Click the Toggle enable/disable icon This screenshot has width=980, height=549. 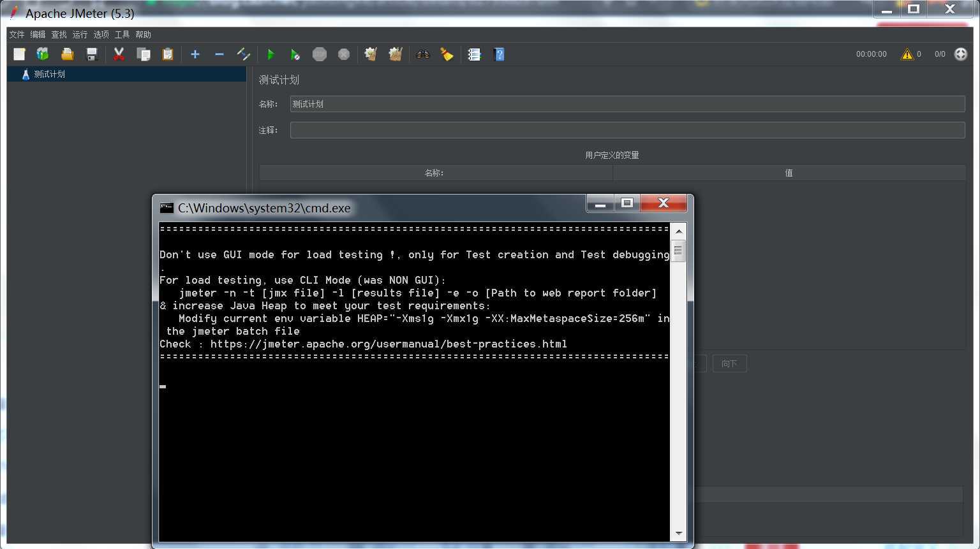pos(243,54)
